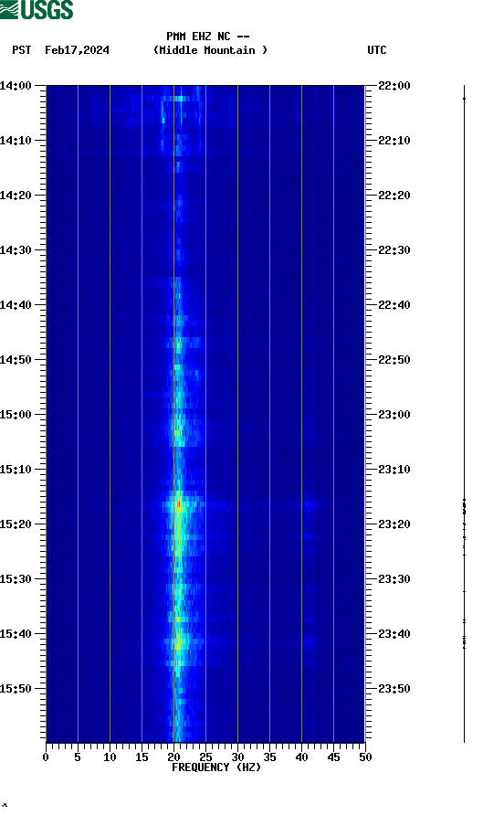Click the '14:50' PST time label
This screenshot has width=504, height=815.
(x=16, y=360)
